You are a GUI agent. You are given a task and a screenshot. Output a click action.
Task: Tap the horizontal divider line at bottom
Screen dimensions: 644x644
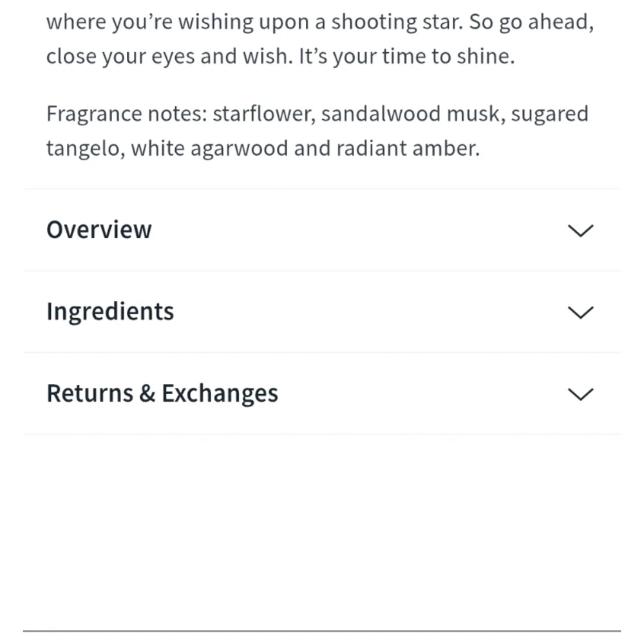pyautogui.click(x=322, y=630)
